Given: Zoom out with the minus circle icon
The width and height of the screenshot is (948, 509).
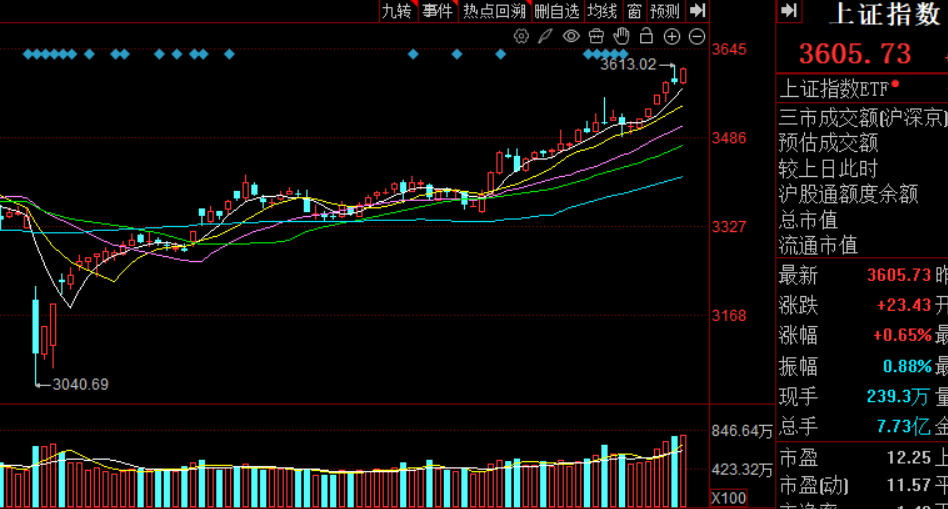Looking at the screenshot, I should point(697,36).
